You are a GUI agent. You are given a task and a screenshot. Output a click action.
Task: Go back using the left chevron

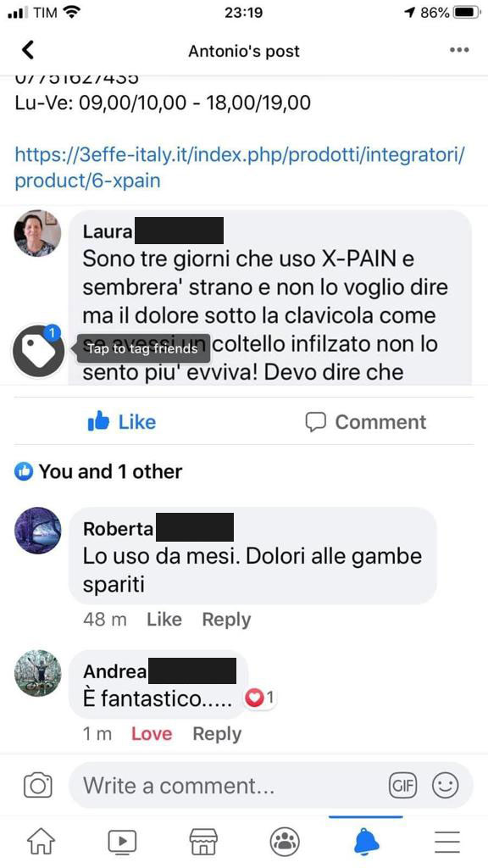(x=28, y=50)
